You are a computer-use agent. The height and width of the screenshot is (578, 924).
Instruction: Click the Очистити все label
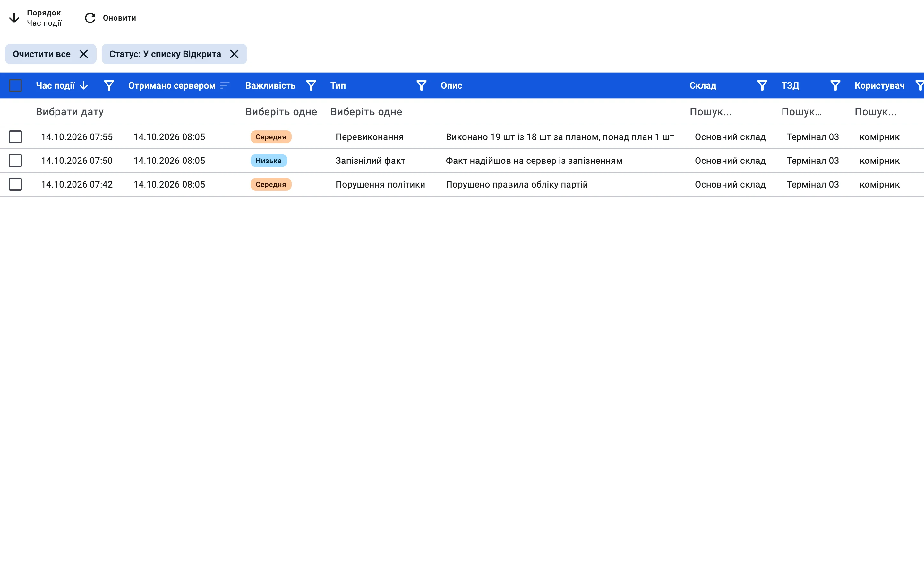tap(42, 54)
